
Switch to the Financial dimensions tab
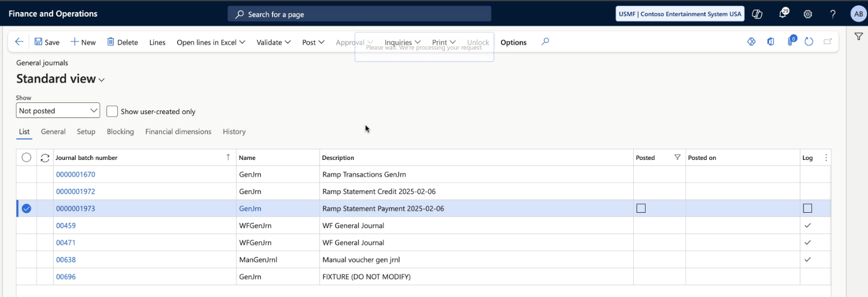178,132
